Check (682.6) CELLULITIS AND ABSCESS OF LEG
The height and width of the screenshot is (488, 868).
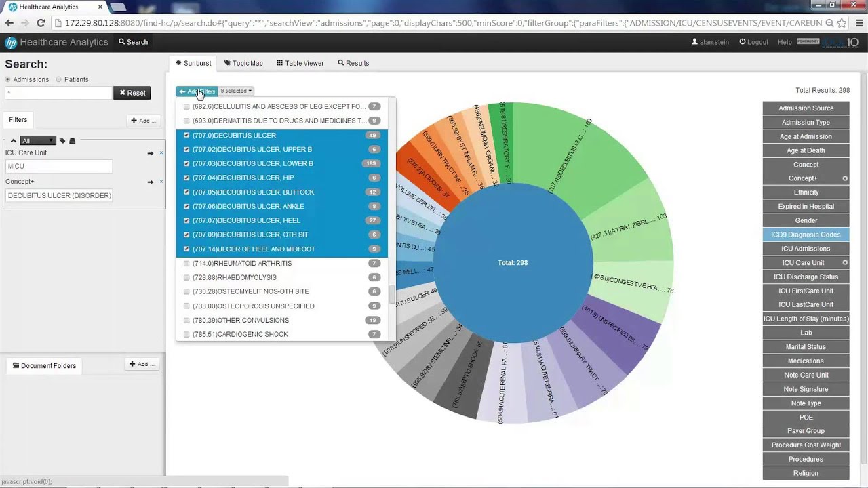[x=186, y=106]
